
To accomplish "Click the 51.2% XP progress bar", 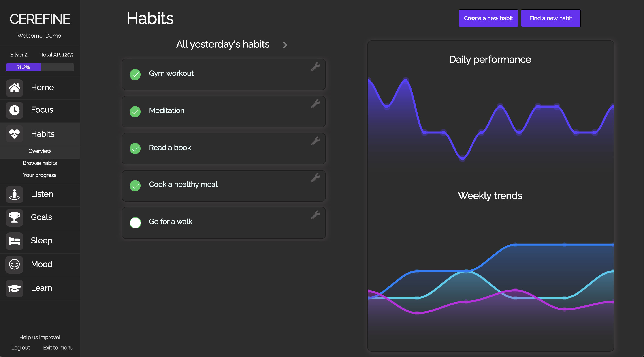I will 40,67.
